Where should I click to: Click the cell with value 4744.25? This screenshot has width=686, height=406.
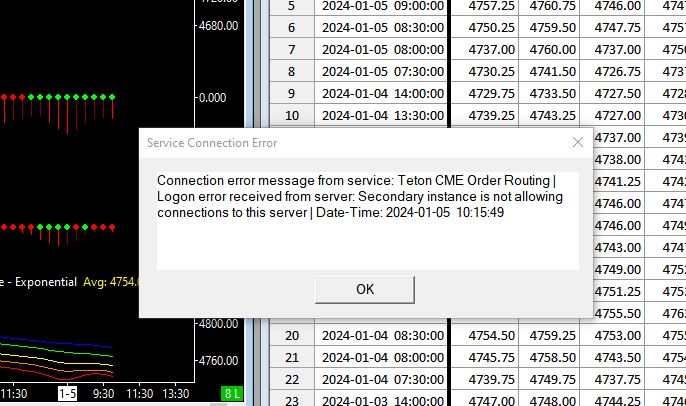(612, 399)
